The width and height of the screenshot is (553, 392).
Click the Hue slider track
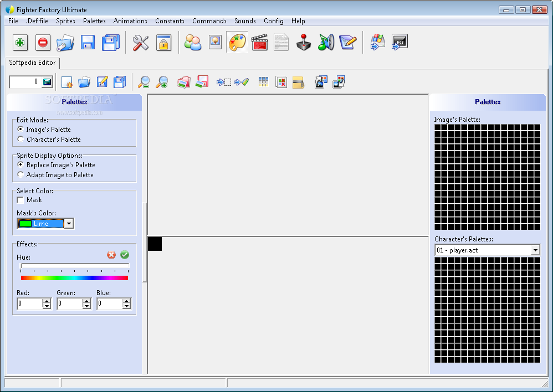(x=75, y=265)
